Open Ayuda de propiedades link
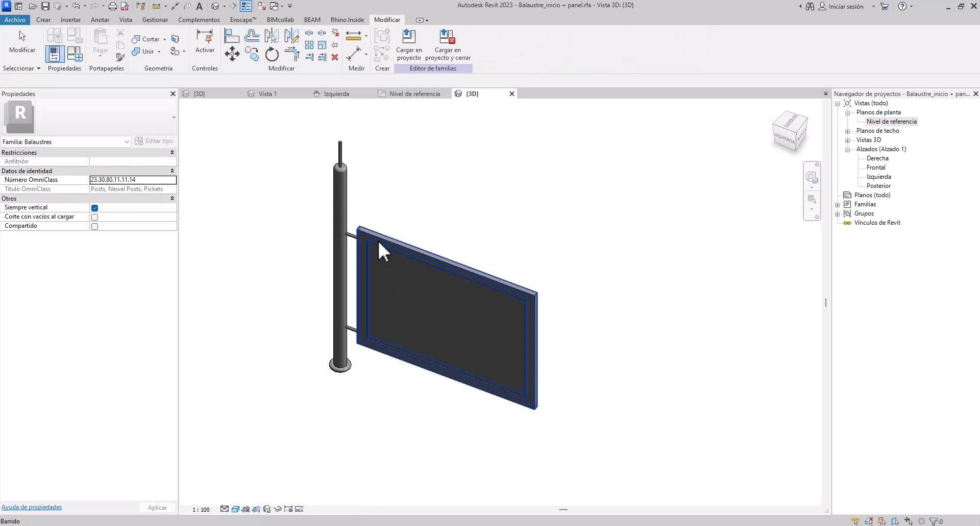Image resolution: width=980 pixels, height=526 pixels. (32, 507)
